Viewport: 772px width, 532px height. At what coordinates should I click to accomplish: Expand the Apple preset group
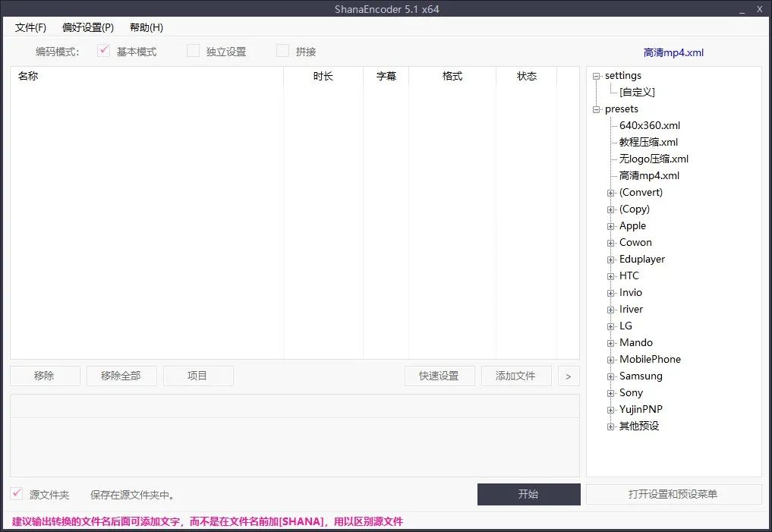[x=611, y=225]
